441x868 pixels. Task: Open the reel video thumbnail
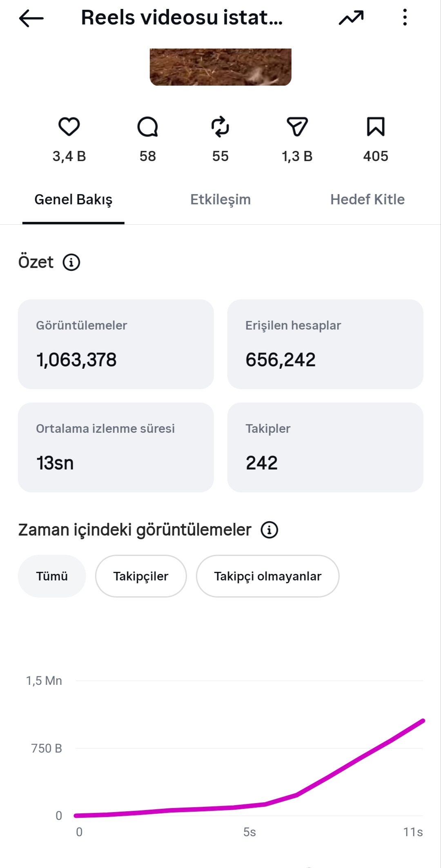coord(220,67)
